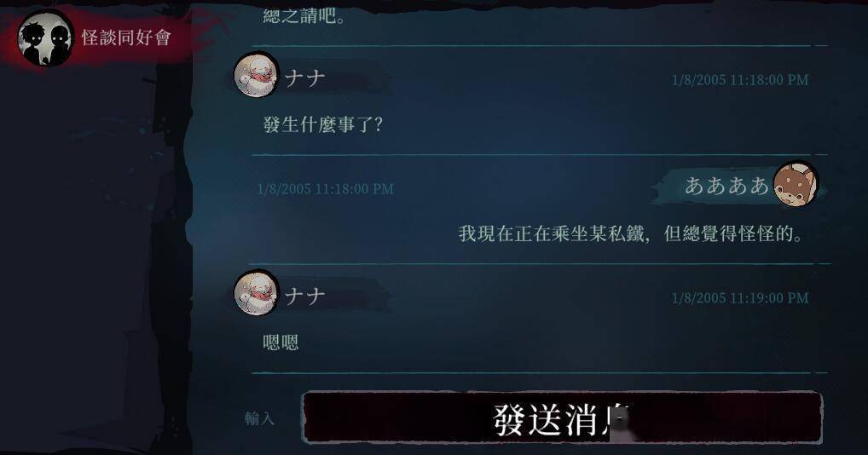Click the ナナ username above 嗯嗯
Image resolution: width=868 pixels, height=455 pixels.
(304, 297)
